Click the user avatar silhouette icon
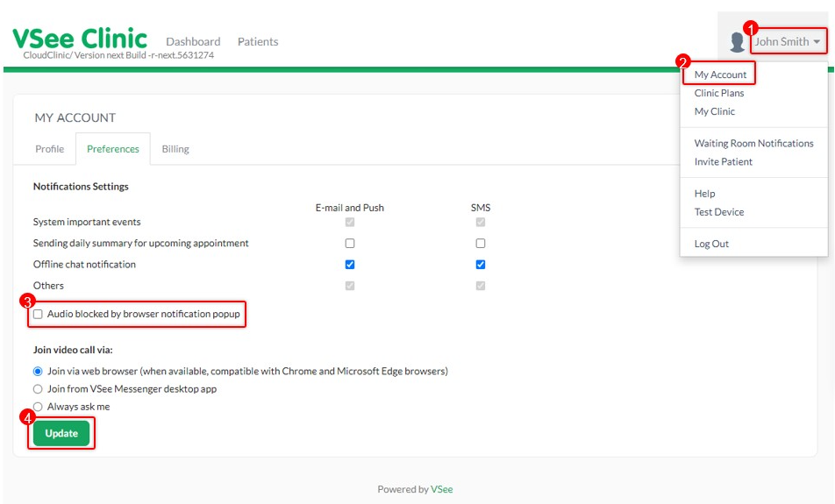The image size is (835, 504). point(737,42)
